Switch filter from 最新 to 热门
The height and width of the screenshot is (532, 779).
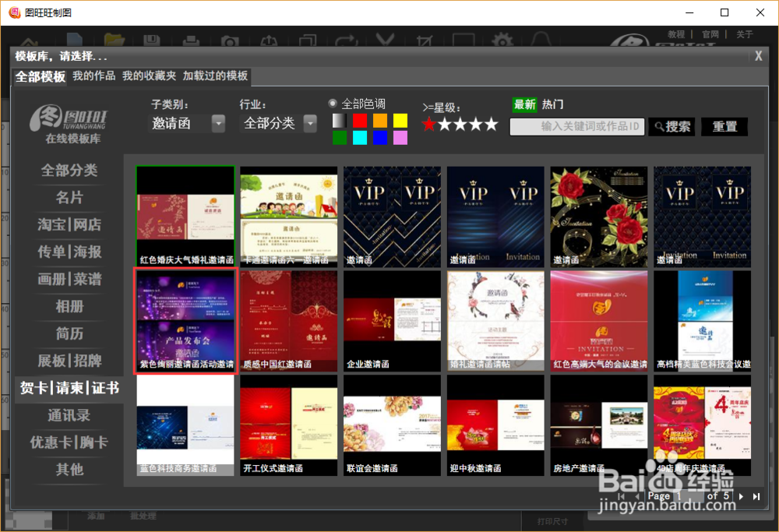pyautogui.click(x=555, y=104)
